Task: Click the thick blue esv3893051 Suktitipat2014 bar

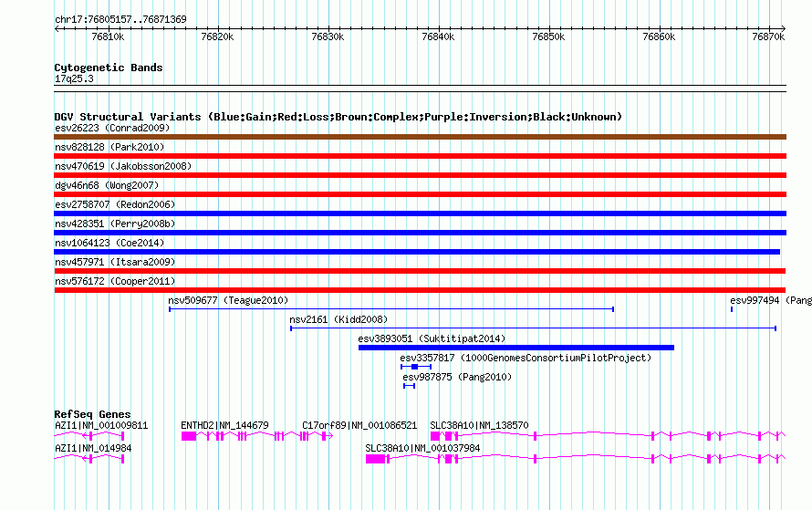Action: pos(516,348)
